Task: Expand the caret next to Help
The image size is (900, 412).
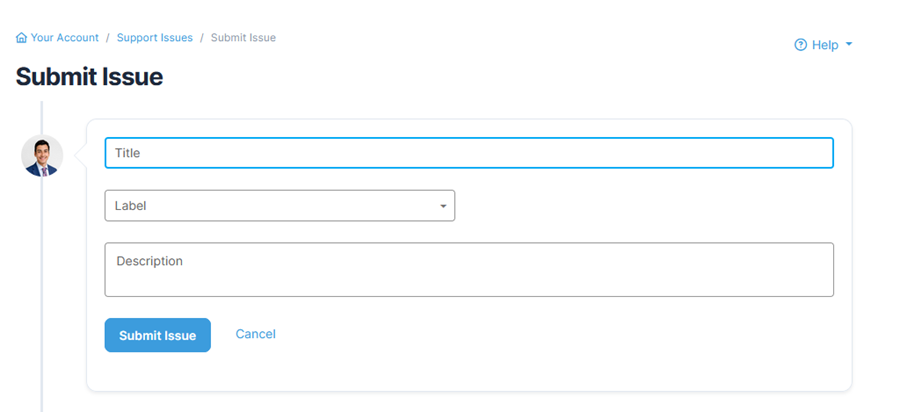Action: (849, 44)
